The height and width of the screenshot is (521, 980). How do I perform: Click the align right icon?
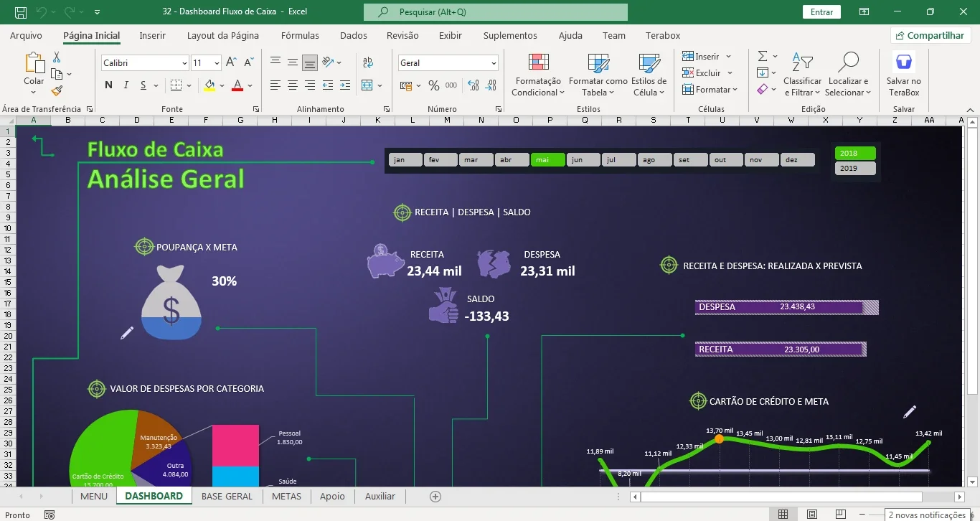pyautogui.click(x=310, y=85)
